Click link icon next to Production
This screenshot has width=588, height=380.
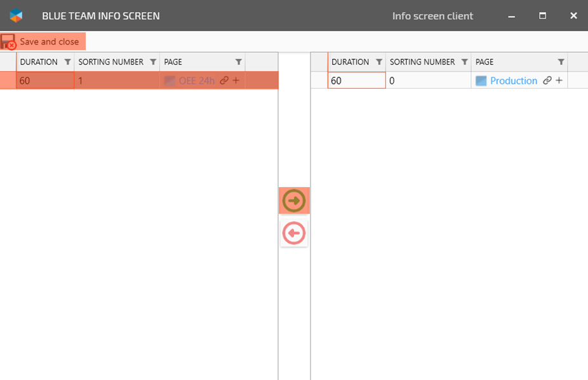tap(547, 81)
